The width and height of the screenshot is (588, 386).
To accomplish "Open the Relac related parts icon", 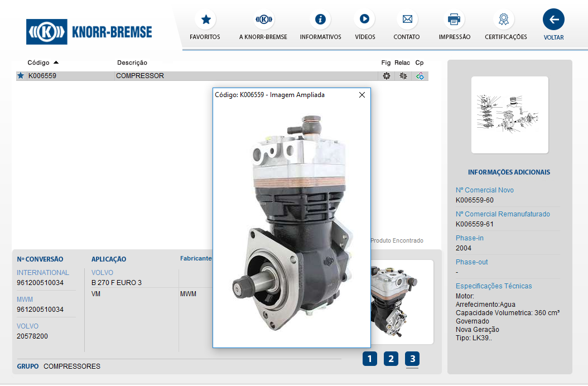I will point(403,76).
